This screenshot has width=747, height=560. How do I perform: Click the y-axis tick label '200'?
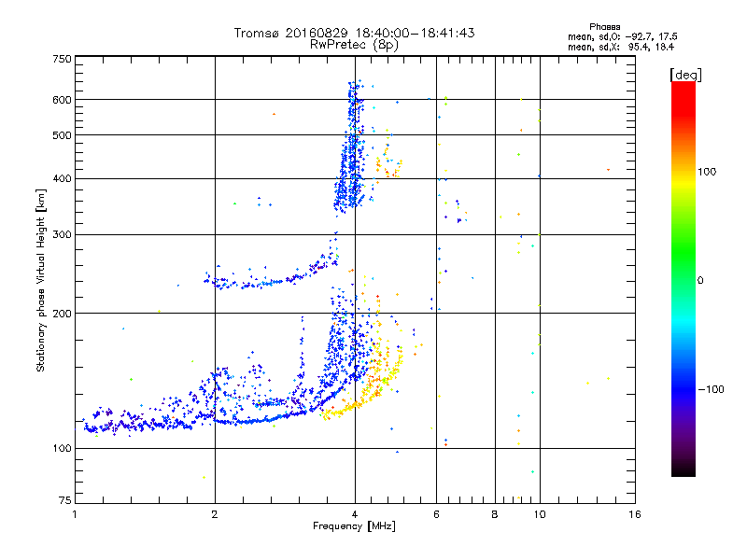(63, 314)
